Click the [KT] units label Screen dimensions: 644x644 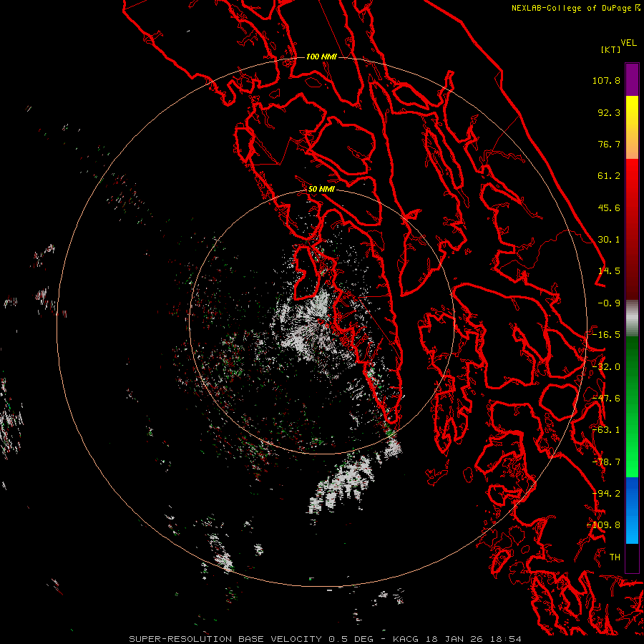pyautogui.click(x=611, y=49)
